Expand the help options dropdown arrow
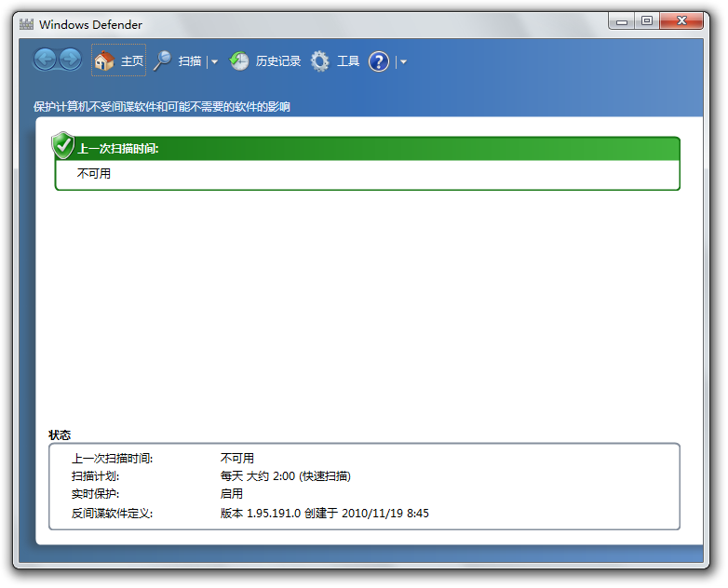This screenshot has height=588, width=728. [x=403, y=61]
